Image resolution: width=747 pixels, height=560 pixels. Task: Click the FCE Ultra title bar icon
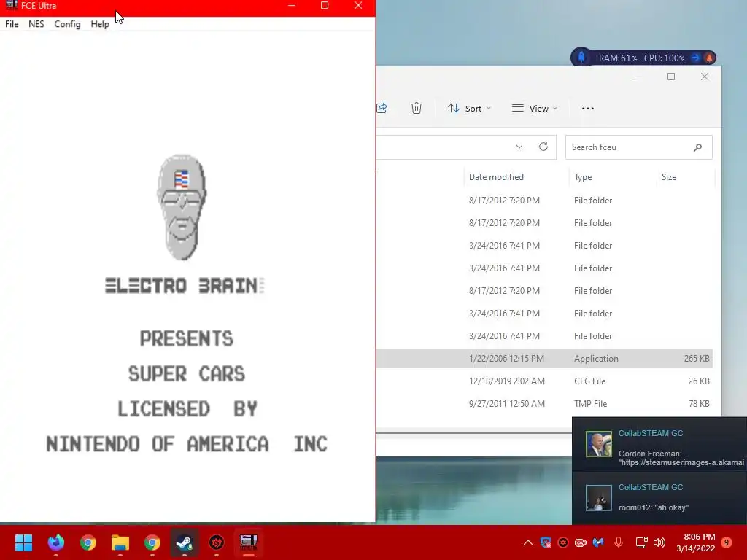[11, 5]
